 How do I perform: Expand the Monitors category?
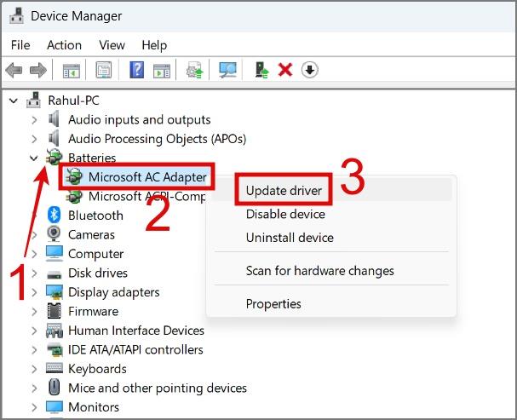point(34,407)
